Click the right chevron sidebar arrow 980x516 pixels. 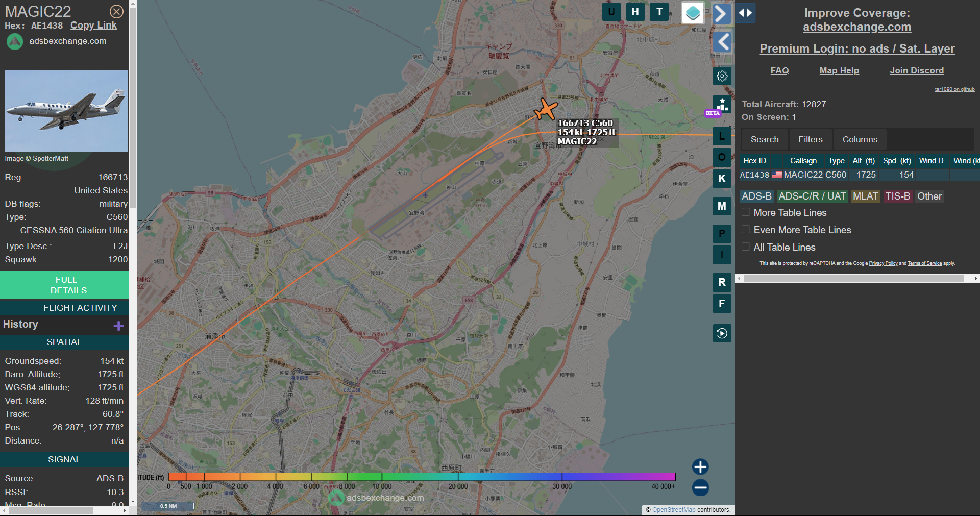721,13
